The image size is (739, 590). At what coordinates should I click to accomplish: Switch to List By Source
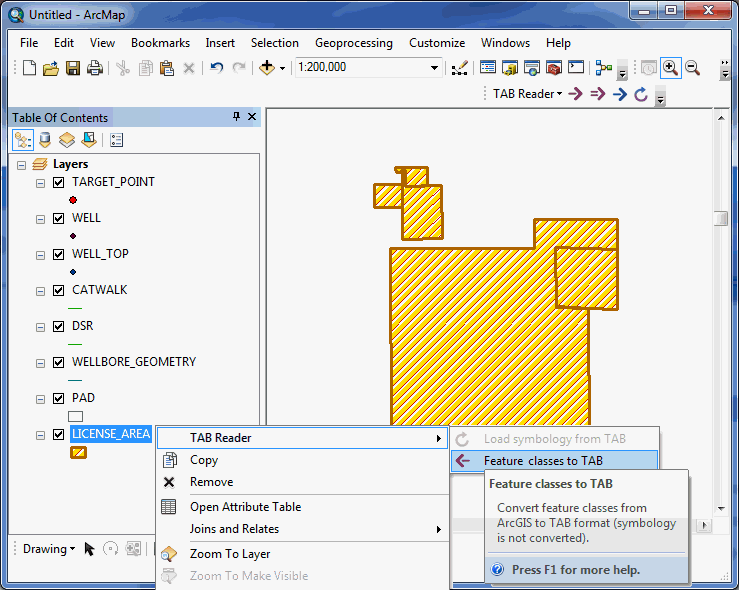[x=45, y=140]
